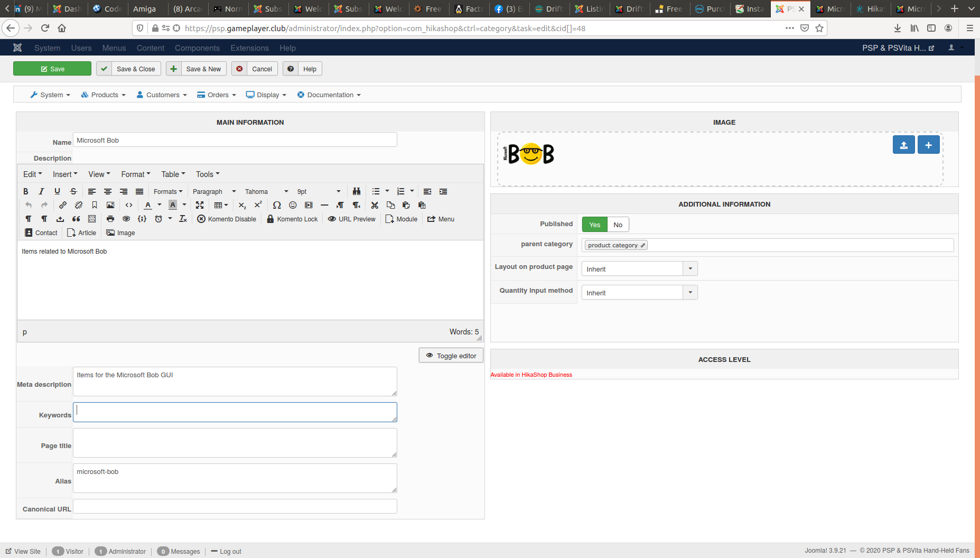Viewport: 980px width, 558px height.
Task: Click the upload image button
Action: click(x=904, y=145)
